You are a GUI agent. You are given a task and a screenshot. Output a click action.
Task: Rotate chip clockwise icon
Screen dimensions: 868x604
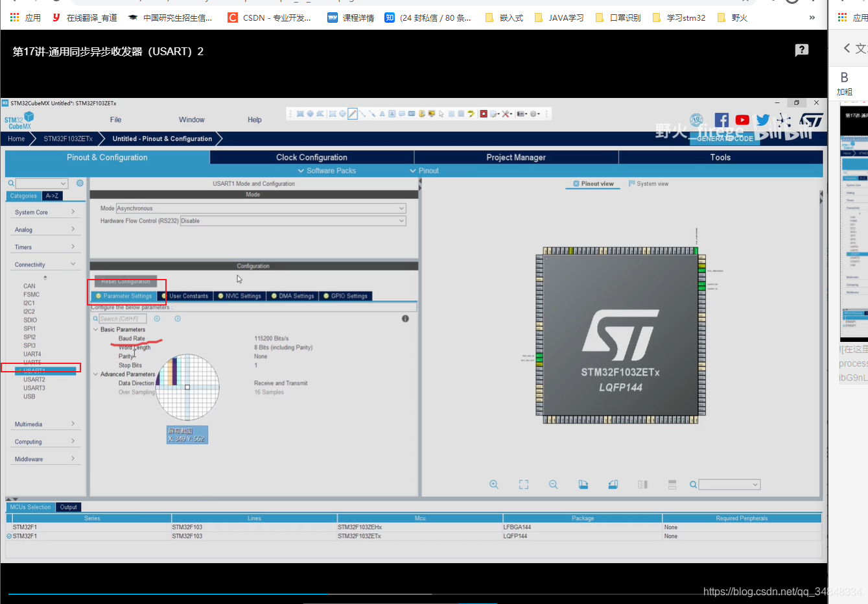583,485
